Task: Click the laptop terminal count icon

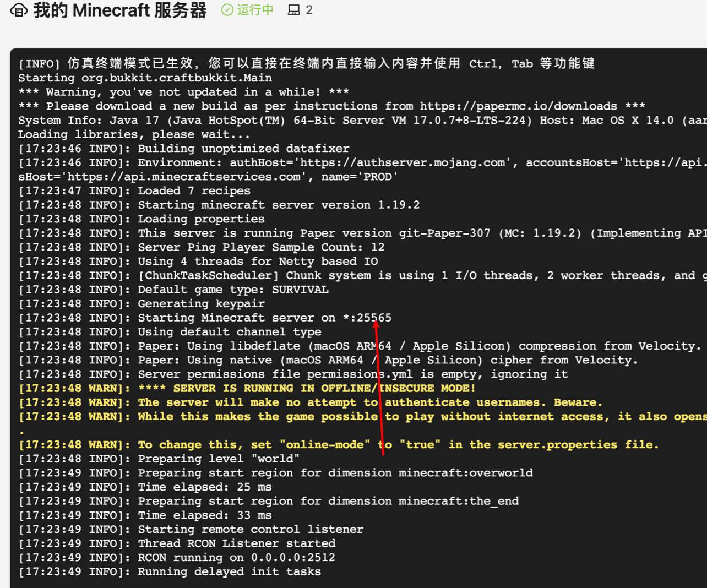Action: [x=294, y=10]
